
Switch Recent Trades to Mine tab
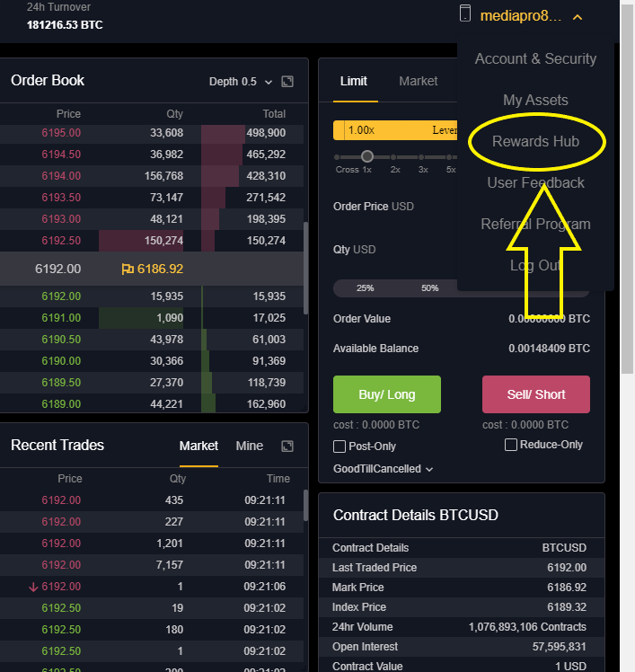pyautogui.click(x=250, y=446)
